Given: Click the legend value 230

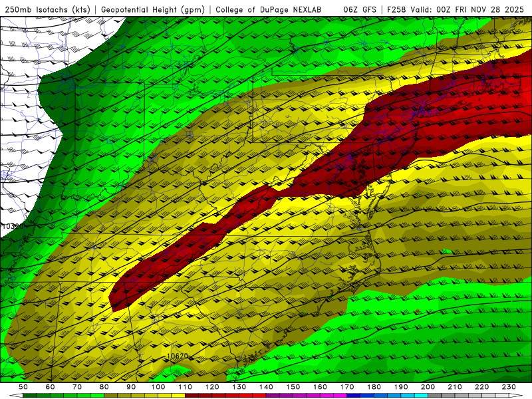Looking at the screenshot, I should 509,387.
